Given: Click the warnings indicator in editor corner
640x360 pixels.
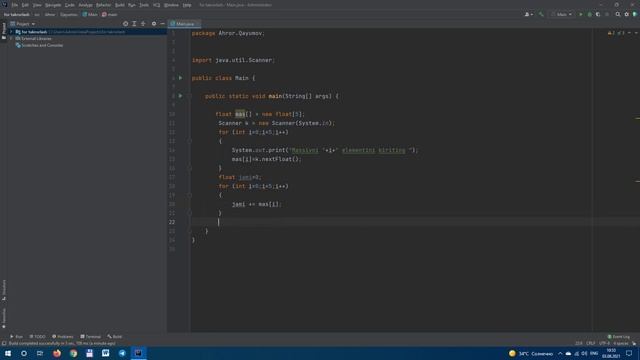Looking at the screenshot, I should pos(616,33).
